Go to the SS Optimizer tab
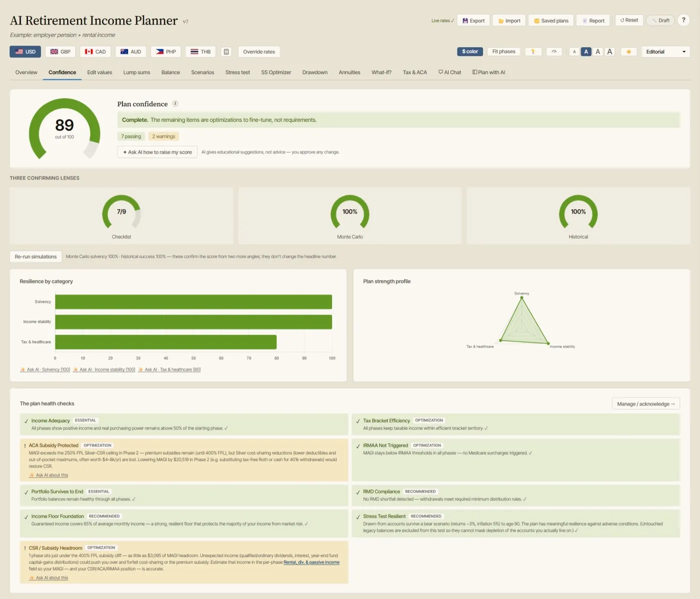The width and height of the screenshot is (700, 599). 276,72
